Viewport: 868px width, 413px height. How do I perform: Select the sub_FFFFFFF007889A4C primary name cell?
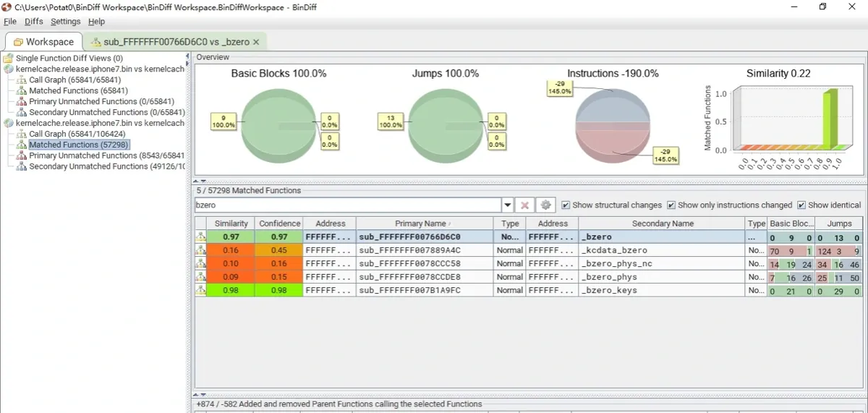pos(425,250)
